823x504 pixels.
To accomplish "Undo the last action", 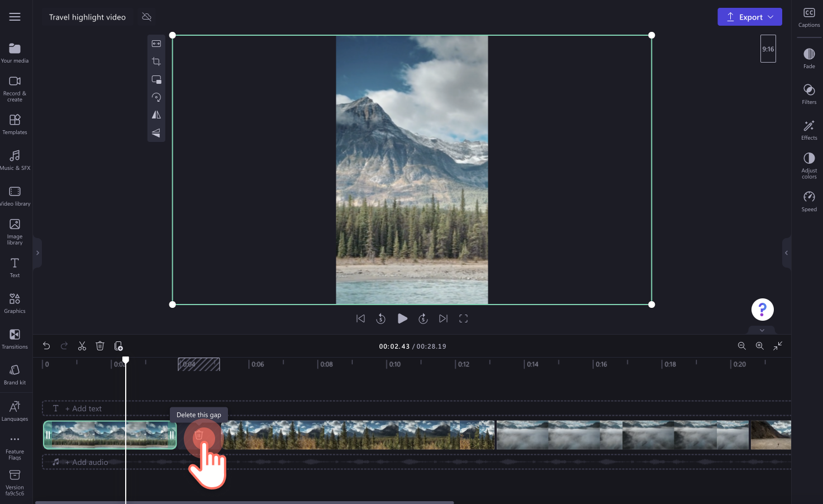I will click(46, 346).
